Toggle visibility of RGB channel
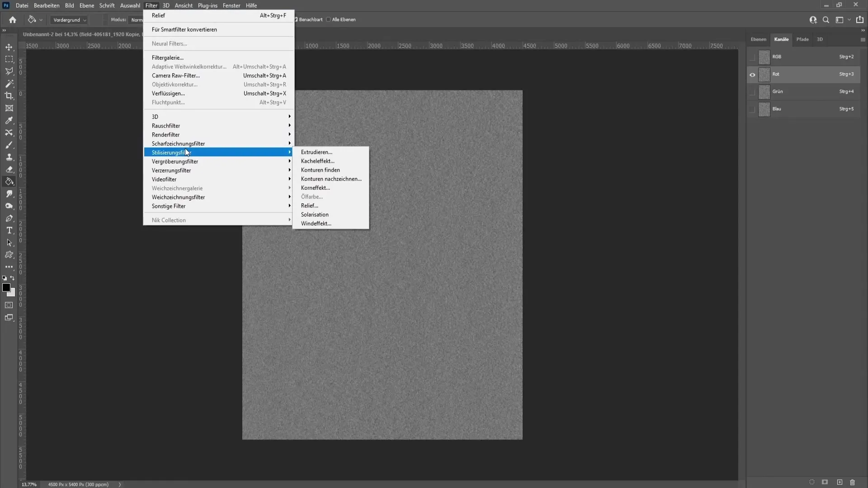The image size is (868, 488). pos(752,56)
